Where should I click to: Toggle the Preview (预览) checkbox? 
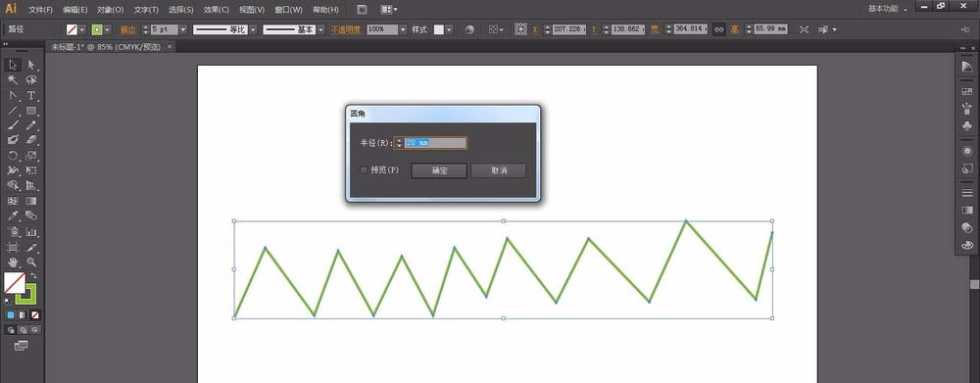pyautogui.click(x=365, y=169)
